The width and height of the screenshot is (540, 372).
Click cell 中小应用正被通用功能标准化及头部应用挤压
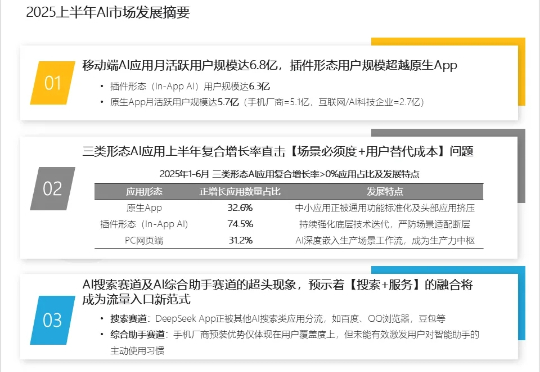pyautogui.click(x=385, y=208)
